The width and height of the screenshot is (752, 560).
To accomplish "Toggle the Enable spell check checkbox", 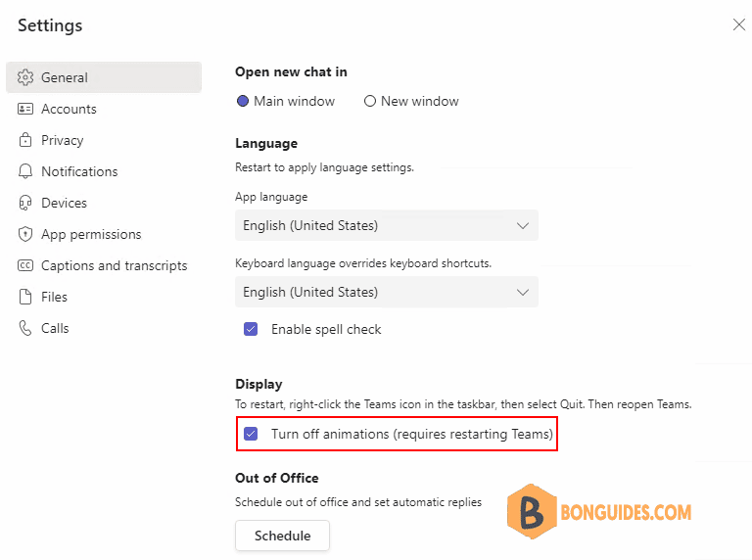I will pos(251,329).
